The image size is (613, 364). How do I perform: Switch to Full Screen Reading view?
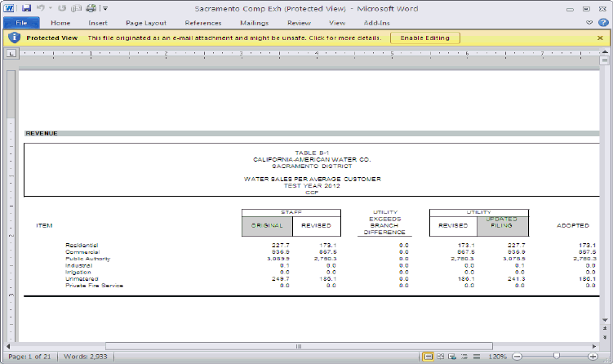click(441, 357)
